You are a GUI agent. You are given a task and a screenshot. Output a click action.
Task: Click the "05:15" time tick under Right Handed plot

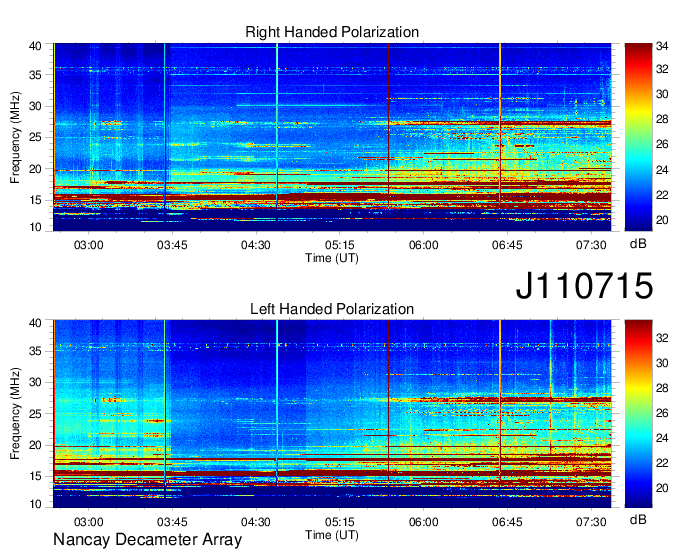point(340,245)
